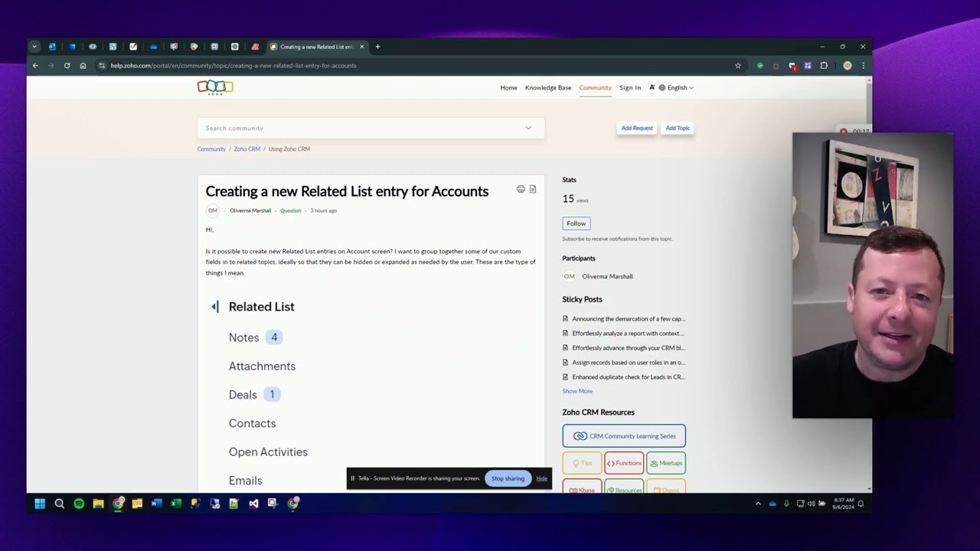Bookmark this page with the star icon
The image size is (980, 551).
[x=738, y=66]
